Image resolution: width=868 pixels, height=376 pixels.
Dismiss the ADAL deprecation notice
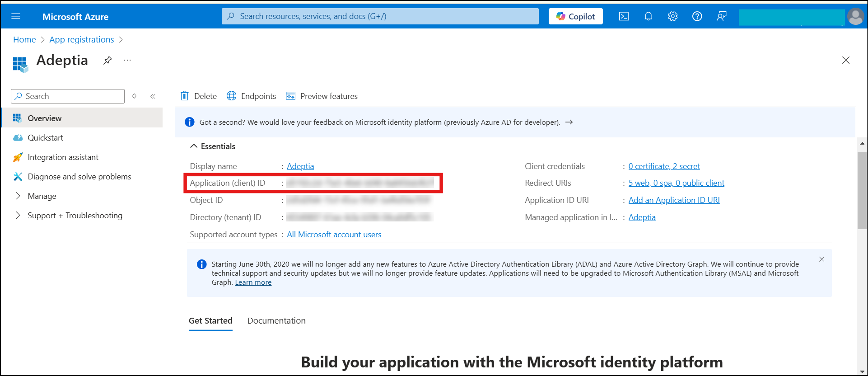(821, 259)
